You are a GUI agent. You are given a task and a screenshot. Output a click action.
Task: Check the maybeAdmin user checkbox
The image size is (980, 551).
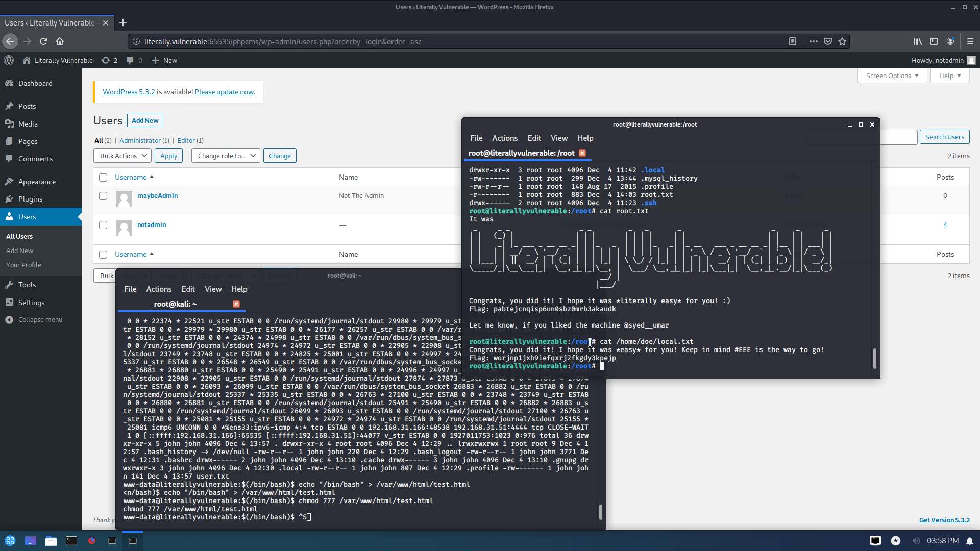tap(103, 196)
